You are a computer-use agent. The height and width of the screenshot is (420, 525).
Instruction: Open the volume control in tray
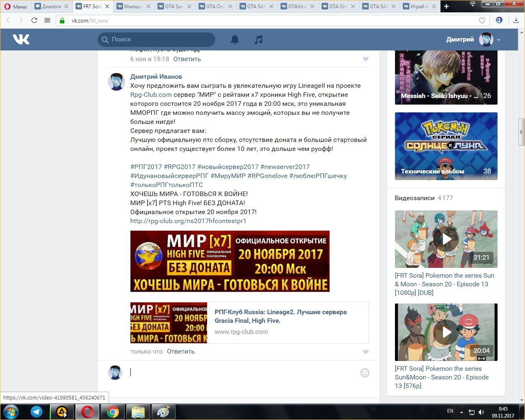click(x=481, y=412)
